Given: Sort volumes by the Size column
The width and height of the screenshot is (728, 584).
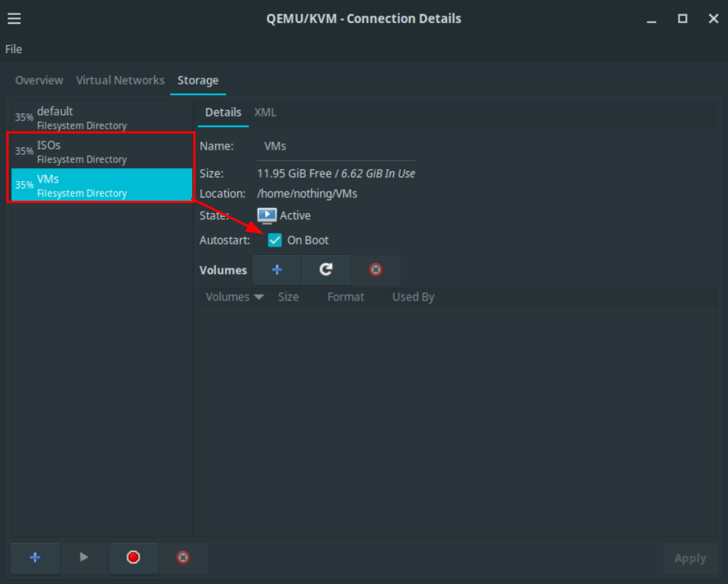Looking at the screenshot, I should pyautogui.click(x=296, y=297).
